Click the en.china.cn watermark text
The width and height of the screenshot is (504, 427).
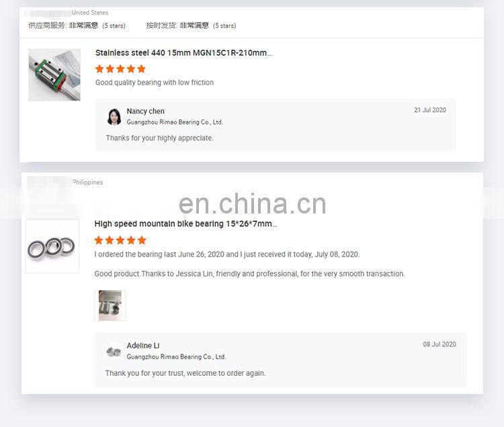coord(252,203)
